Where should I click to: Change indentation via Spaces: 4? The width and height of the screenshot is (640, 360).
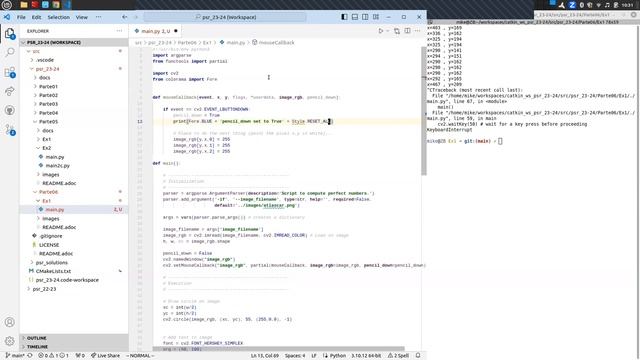295,356
